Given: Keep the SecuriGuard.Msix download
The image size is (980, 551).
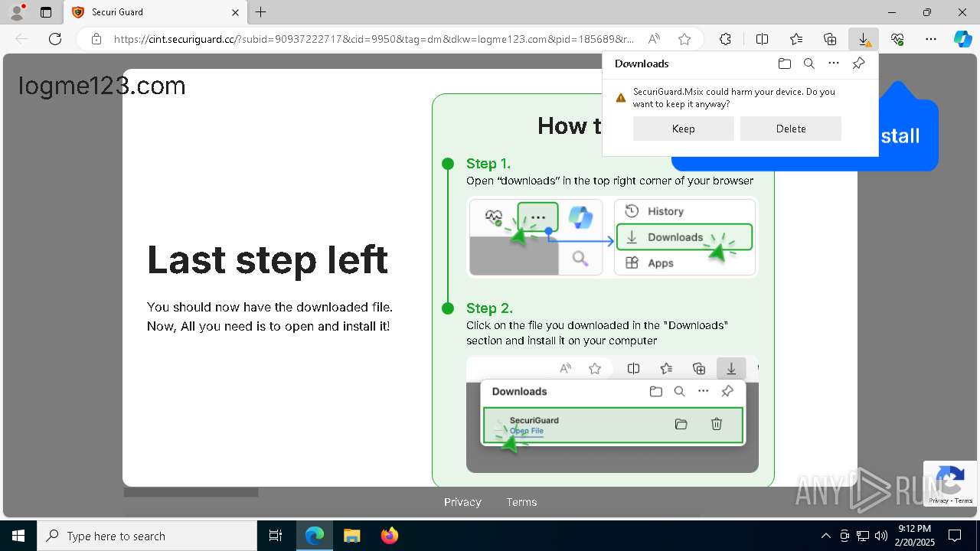Looking at the screenshot, I should tap(684, 129).
